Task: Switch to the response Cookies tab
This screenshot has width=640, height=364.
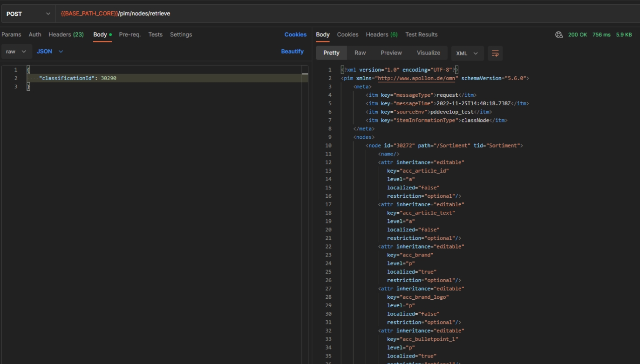Action: coord(347,34)
